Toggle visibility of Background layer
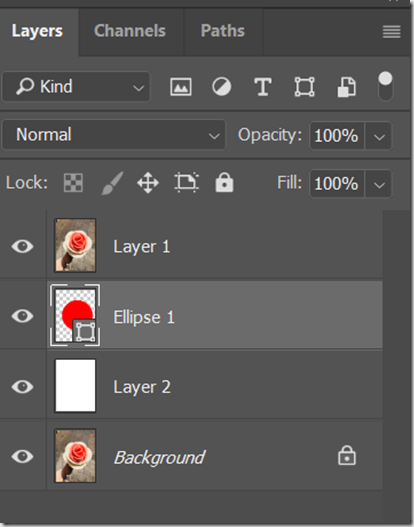Image resolution: width=414 pixels, height=527 pixels. pos(23,456)
